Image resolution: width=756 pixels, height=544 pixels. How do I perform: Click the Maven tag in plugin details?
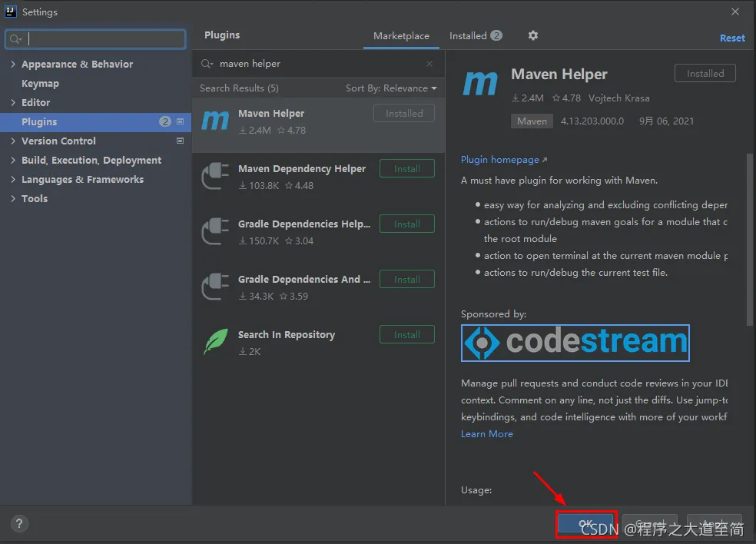click(532, 121)
